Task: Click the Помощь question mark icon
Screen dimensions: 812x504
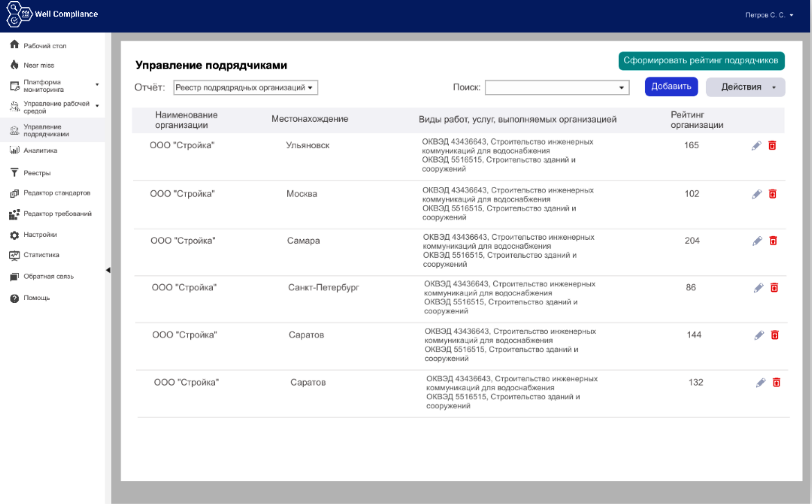Action: click(x=14, y=298)
